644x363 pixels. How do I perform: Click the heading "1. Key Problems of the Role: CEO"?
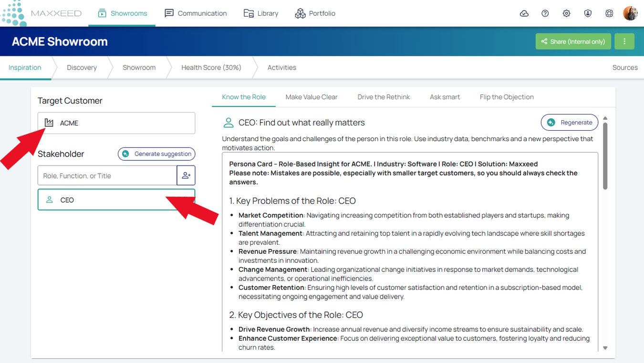tap(292, 201)
